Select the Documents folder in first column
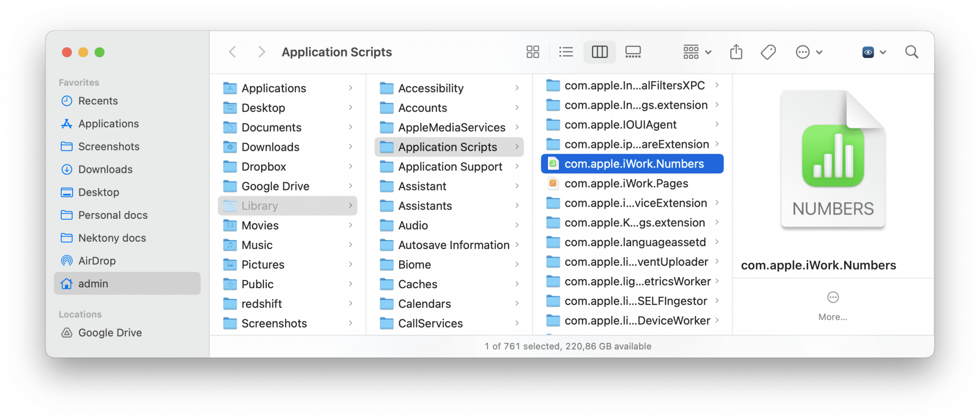This screenshot has height=418, width=980. coord(288,127)
